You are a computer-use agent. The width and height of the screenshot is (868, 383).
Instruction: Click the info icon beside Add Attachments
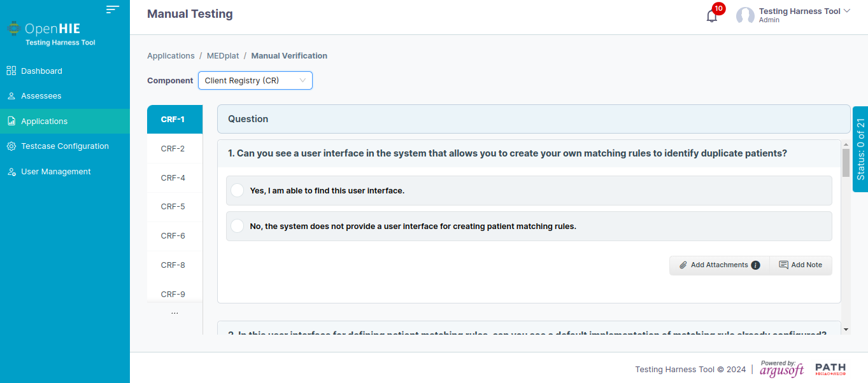(x=755, y=265)
